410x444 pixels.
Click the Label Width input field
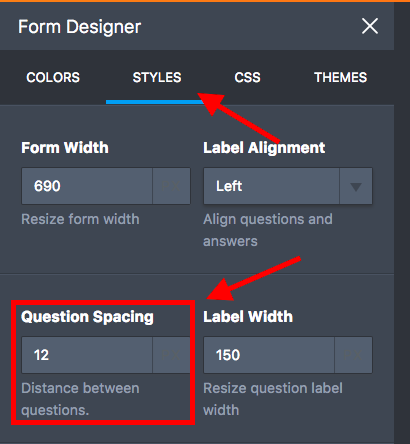[269, 355]
